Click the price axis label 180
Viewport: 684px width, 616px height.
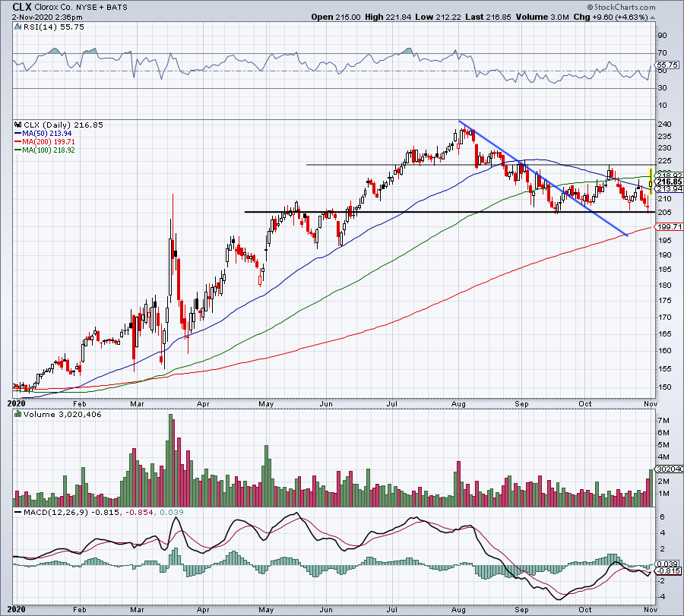click(664, 286)
